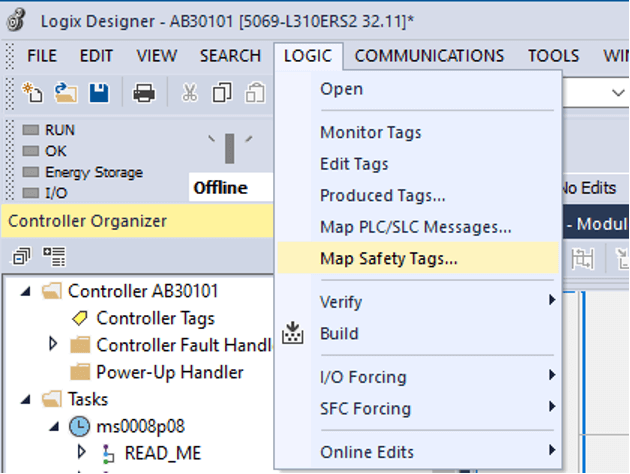This screenshot has height=474, width=630.
Task: Click the New project toolbar icon
Action: click(x=32, y=93)
